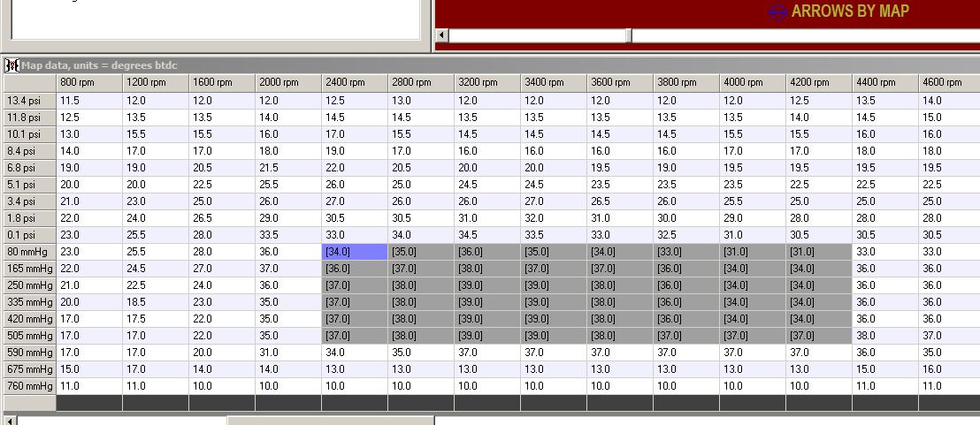Click the bottom horizontal scrollbar thumb

click(x=331, y=420)
